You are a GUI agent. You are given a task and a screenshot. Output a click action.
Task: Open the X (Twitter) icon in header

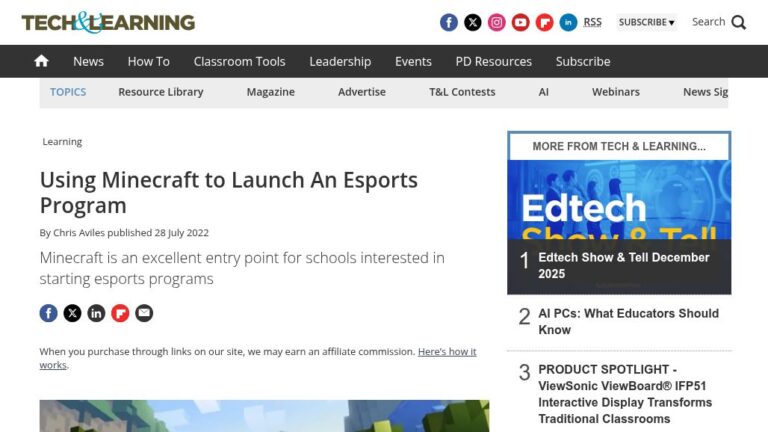point(473,23)
